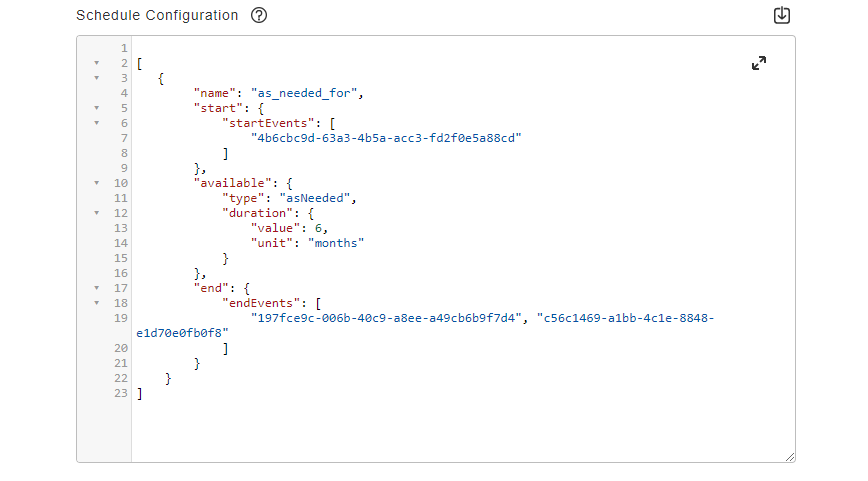Click the startEvents UUID string on line 7
The image size is (868, 481).
[x=387, y=138]
